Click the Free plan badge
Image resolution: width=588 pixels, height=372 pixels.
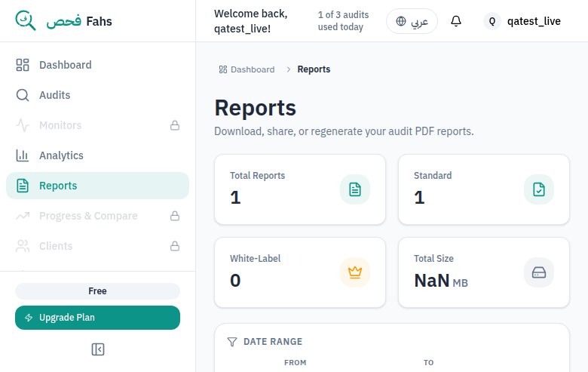[x=97, y=291]
